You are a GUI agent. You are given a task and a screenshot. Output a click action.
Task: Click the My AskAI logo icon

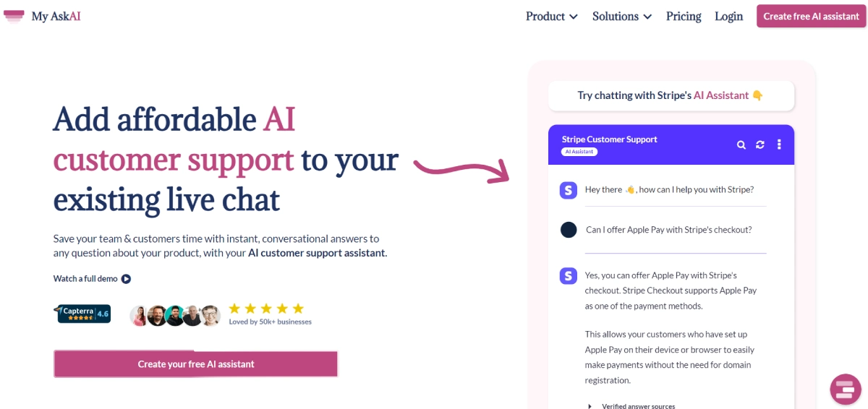14,16
